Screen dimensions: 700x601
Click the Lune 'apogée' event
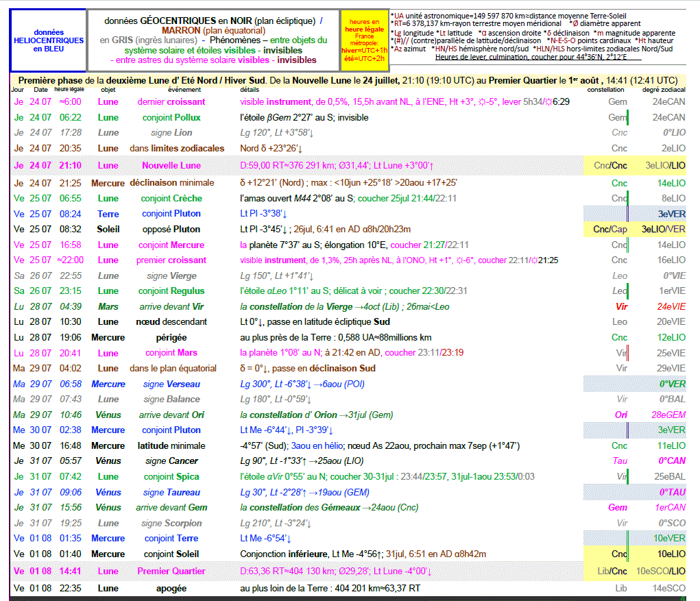click(x=171, y=588)
